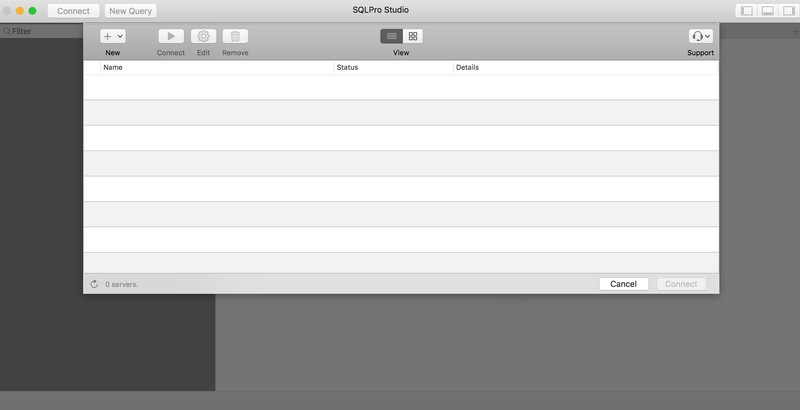Click the yellow minimize window button
This screenshot has height=410, width=800.
click(19, 11)
